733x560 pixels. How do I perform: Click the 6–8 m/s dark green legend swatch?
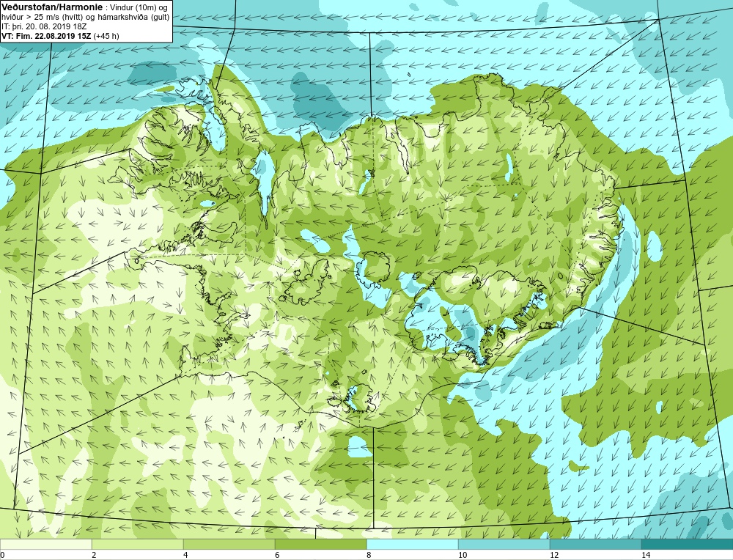click(x=321, y=544)
